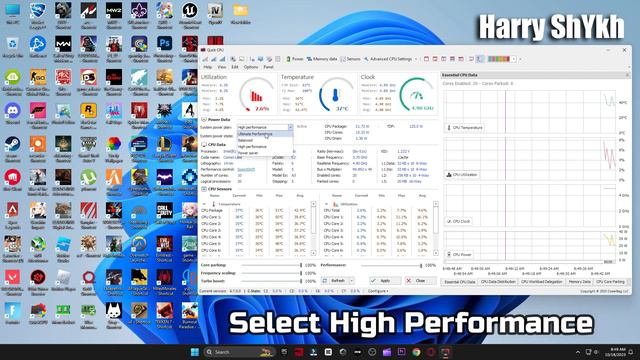640x360 pixels.
Task: Open the Help menu
Action: [x=208, y=67]
